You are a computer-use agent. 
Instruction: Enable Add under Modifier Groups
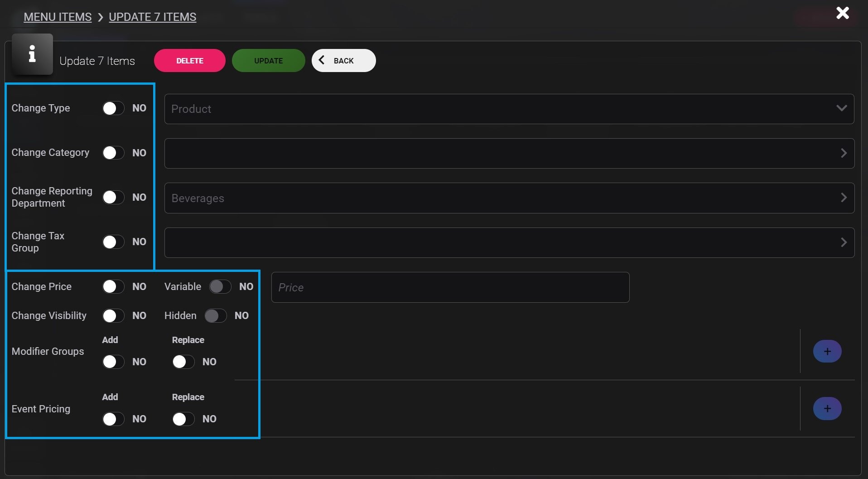(x=113, y=362)
